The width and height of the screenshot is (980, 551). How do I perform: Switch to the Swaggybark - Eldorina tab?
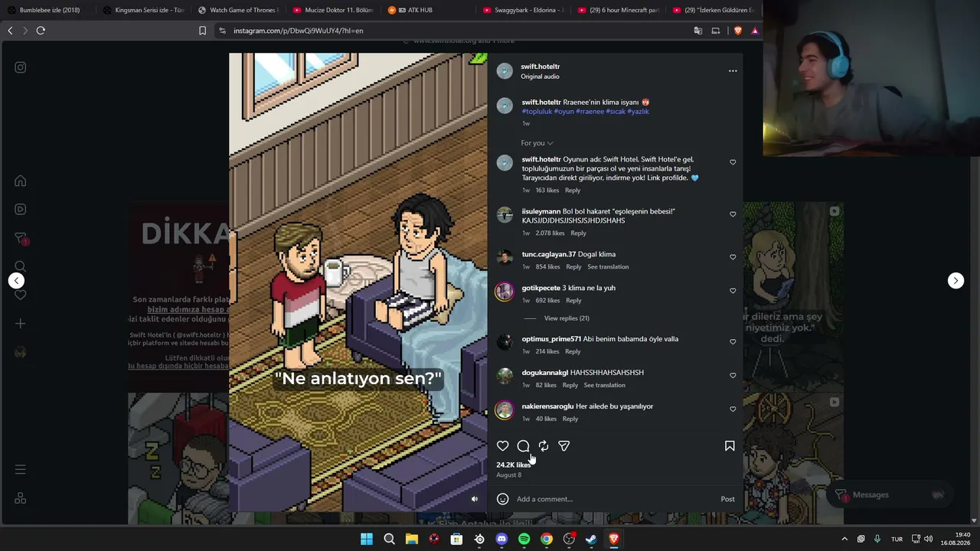pos(524,10)
